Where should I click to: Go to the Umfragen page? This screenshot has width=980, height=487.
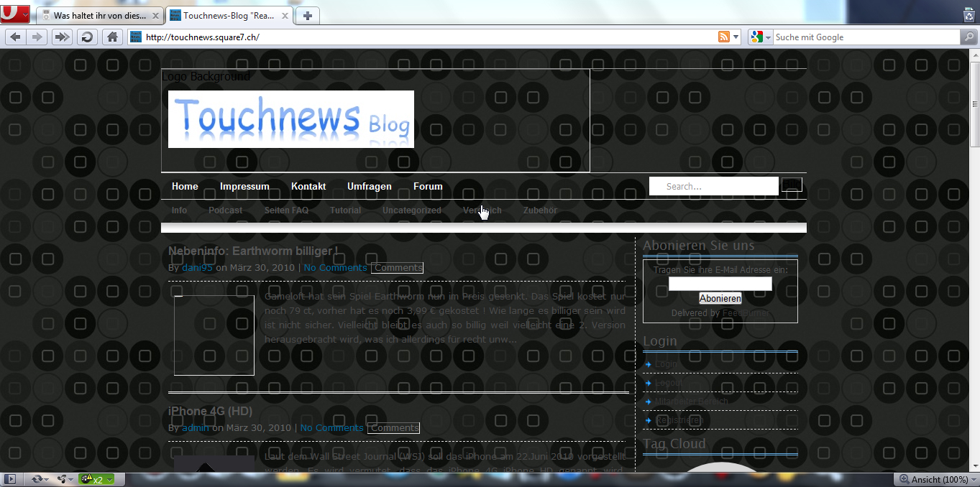(370, 186)
